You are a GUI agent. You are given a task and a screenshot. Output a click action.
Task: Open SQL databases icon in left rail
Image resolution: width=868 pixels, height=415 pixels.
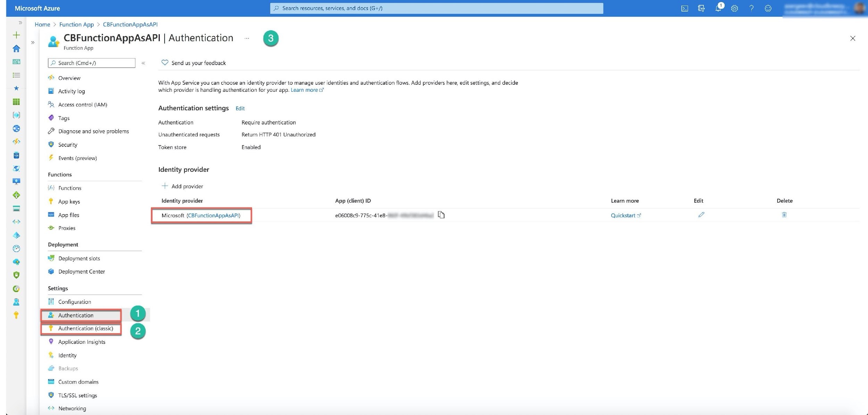coord(16,155)
